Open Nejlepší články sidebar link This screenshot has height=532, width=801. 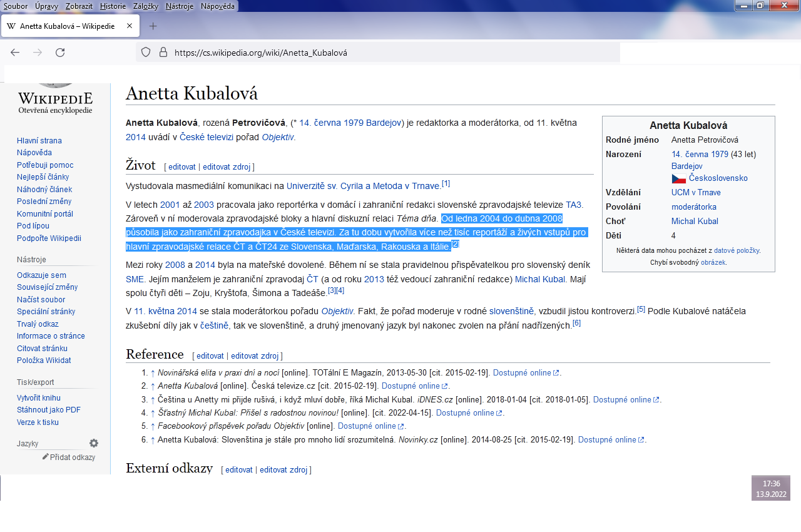[x=43, y=177]
